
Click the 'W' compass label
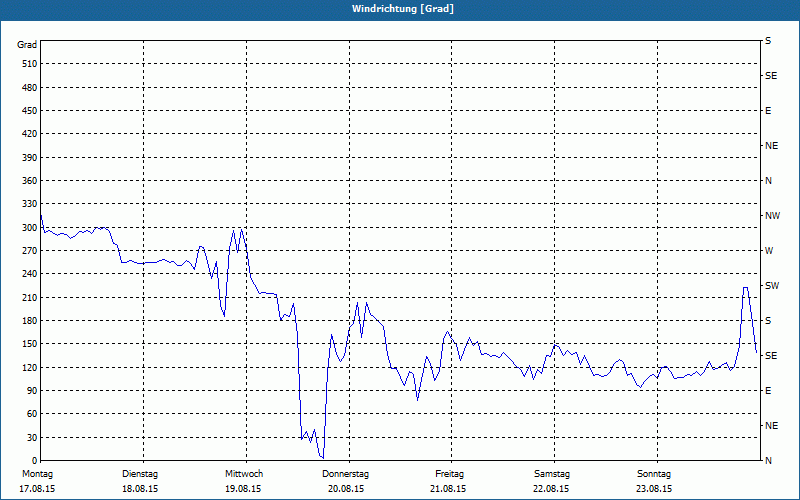[x=769, y=251]
